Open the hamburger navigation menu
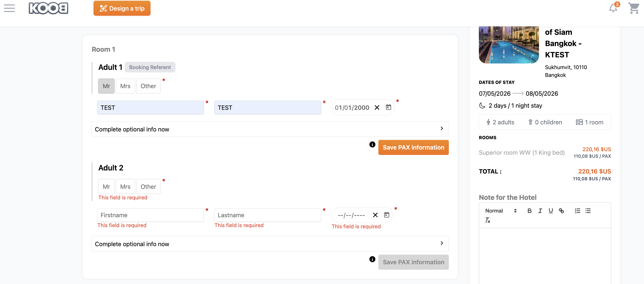The image size is (644, 284). (x=9, y=8)
